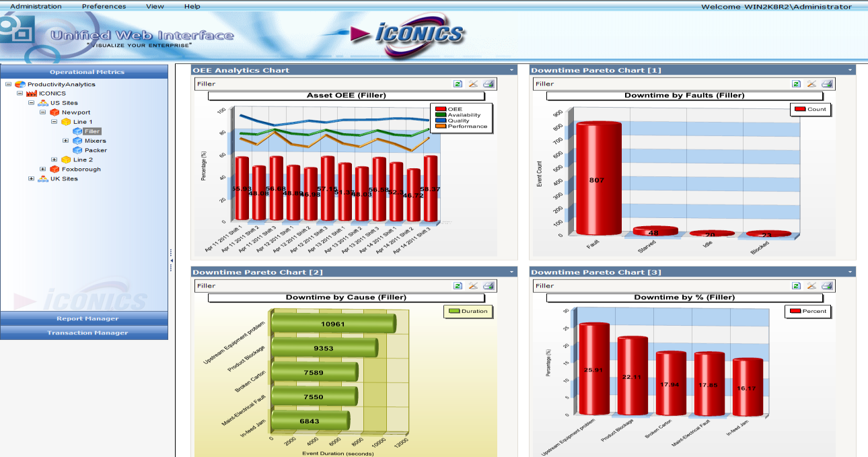
Task: Click the yellow Line 1 cube icon
Action: pyautogui.click(x=66, y=122)
